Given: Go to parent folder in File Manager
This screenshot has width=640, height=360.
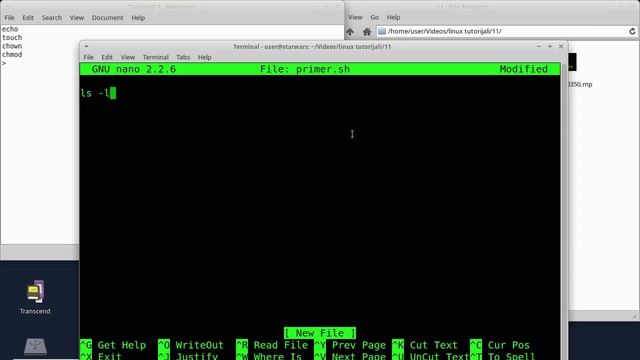Looking at the screenshot, I should point(350,31).
